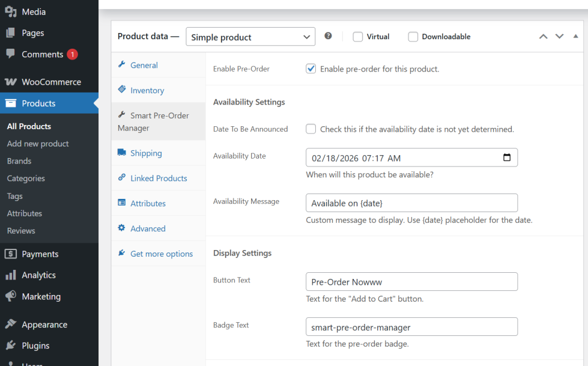This screenshot has width=588, height=366.
Task: Open the Categories submenu link
Action: click(x=26, y=178)
